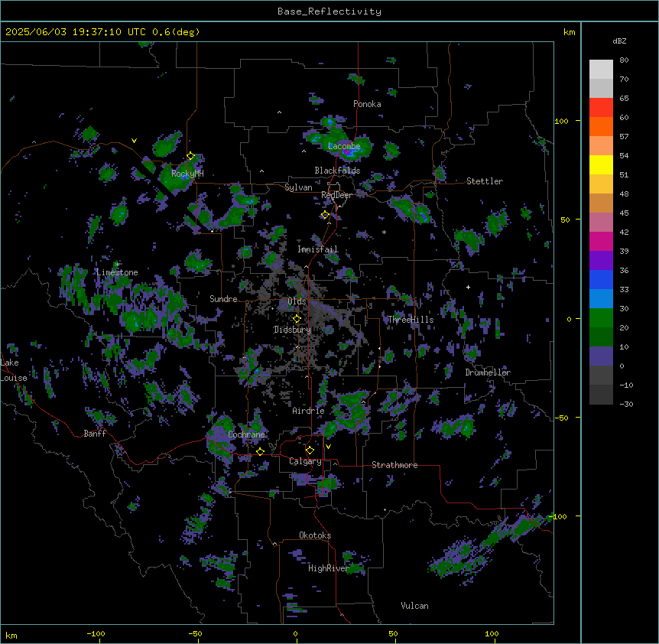Pick the magenta 39-42 dBZ legend swatch
The height and width of the screenshot is (644, 659).
tap(601, 241)
